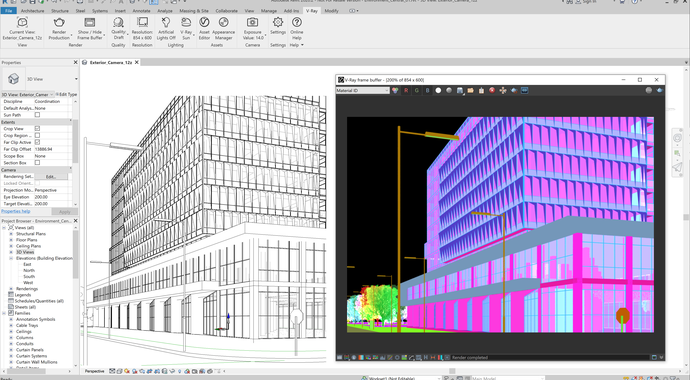This screenshot has height=380, width=690.
Task: Enable the Section Box checkbox
Action: tap(37, 163)
